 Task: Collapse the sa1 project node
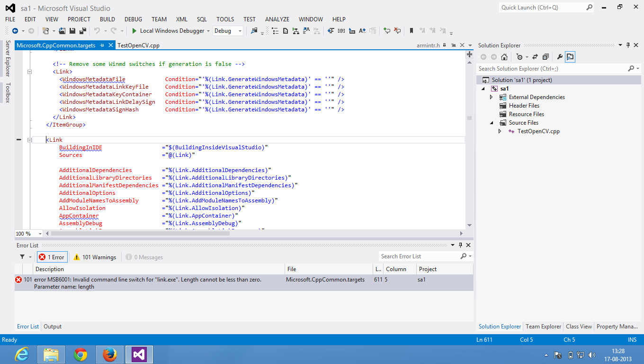(483, 89)
